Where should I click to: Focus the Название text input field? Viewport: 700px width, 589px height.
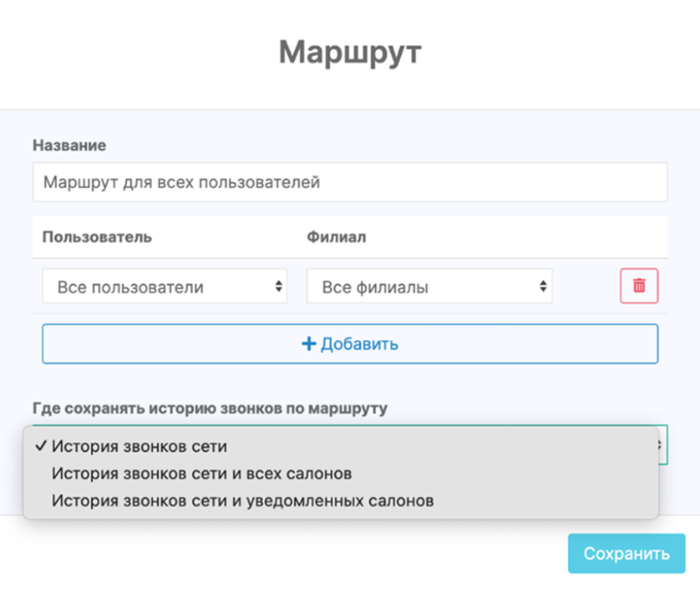click(349, 182)
